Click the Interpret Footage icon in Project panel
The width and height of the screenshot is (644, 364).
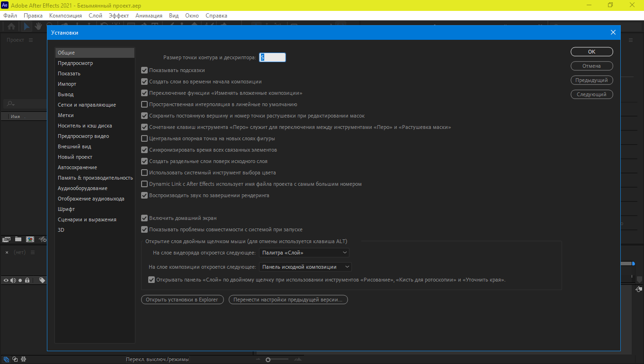[7, 239]
